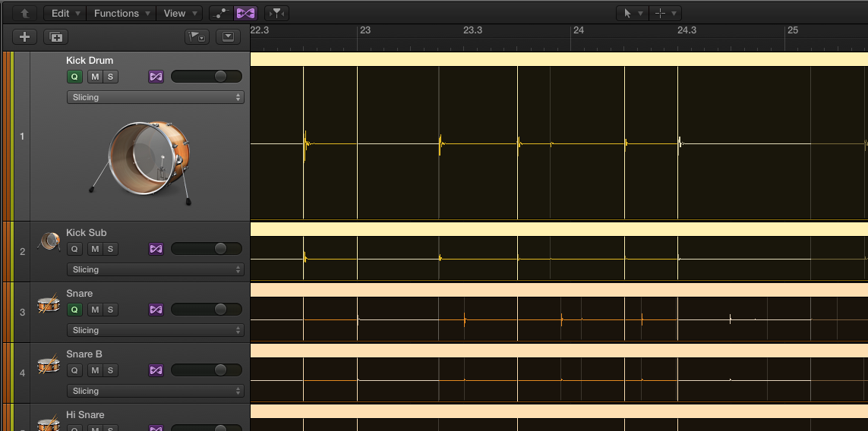Toggle the Q button on Snare B

pos(74,370)
